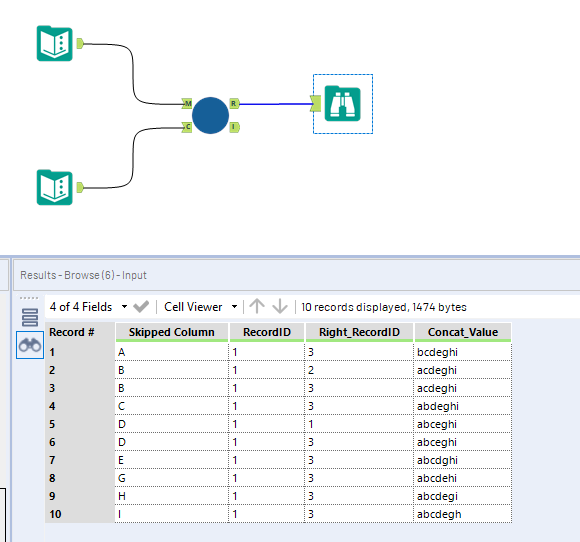Screen dimensions: 580x542
Task: Open the 4 of 4 Fields dropdown
Action: point(88,307)
